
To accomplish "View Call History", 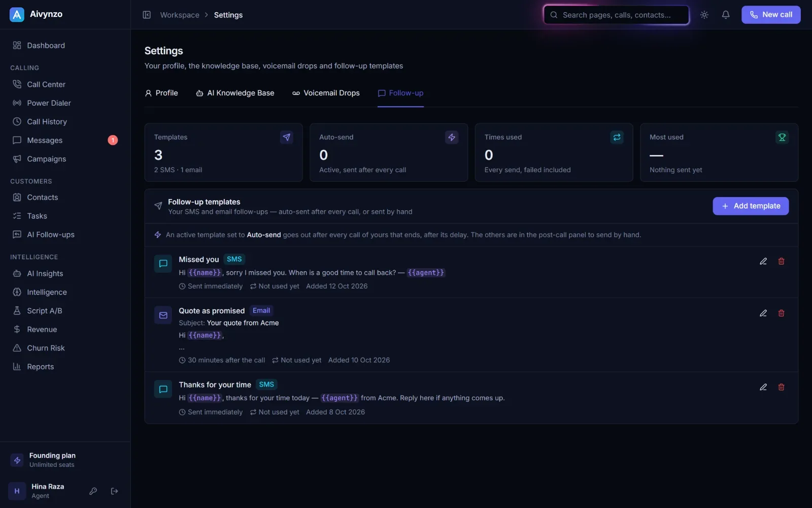I will 65,122.
